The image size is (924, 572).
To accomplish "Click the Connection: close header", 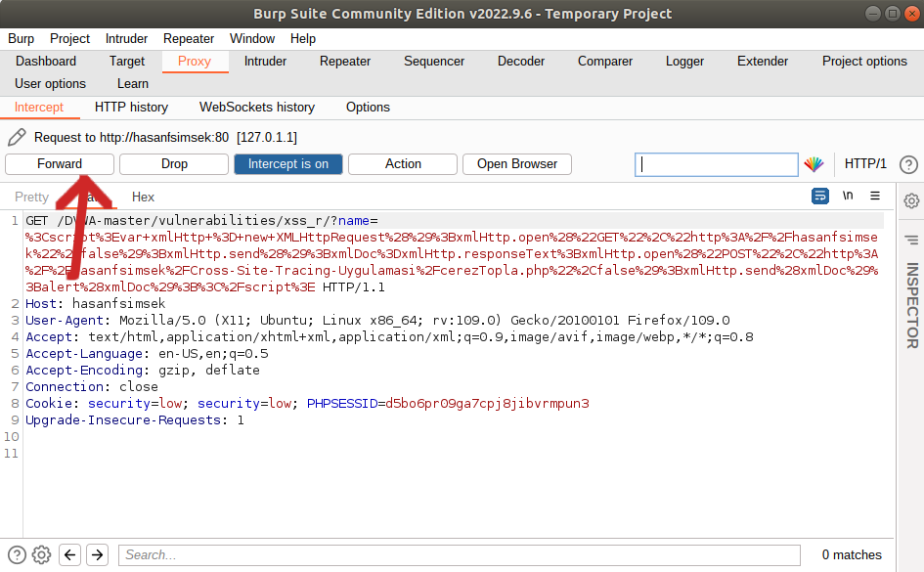I will coord(92,387).
